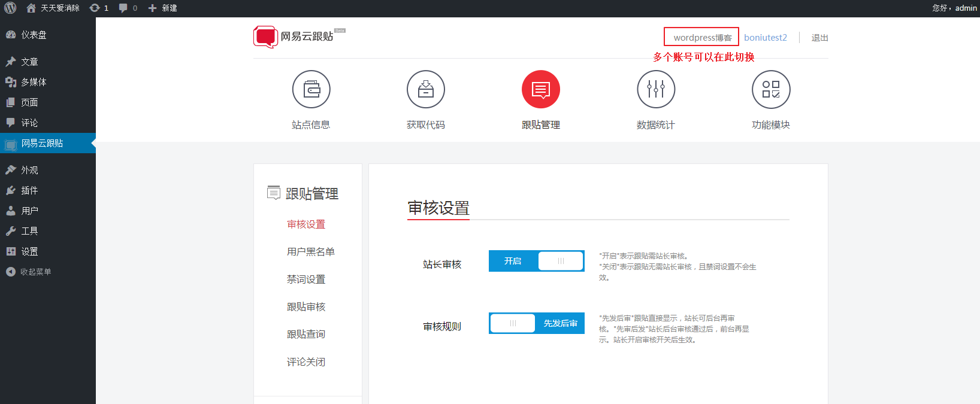Image resolution: width=980 pixels, height=404 pixels.
Task: Click the 评论 sidebar label
Action: pos(30,123)
